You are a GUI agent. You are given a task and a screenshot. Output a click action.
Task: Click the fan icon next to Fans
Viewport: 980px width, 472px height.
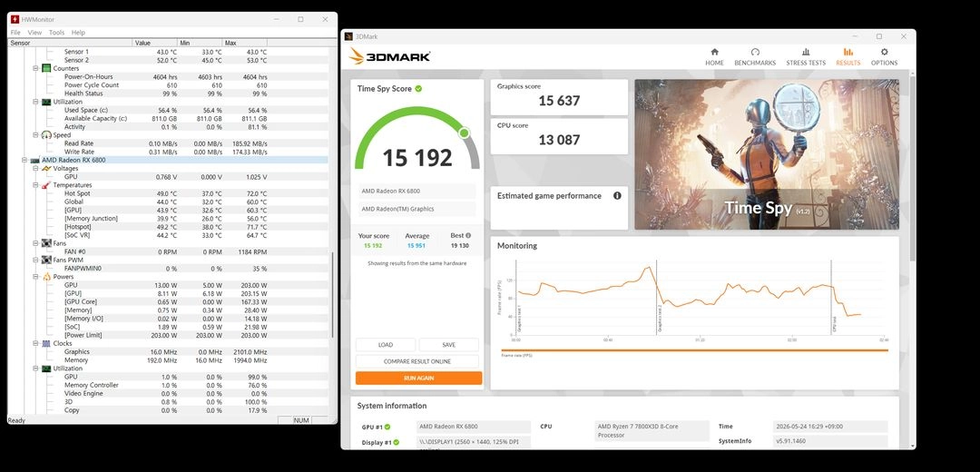coord(46,243)
